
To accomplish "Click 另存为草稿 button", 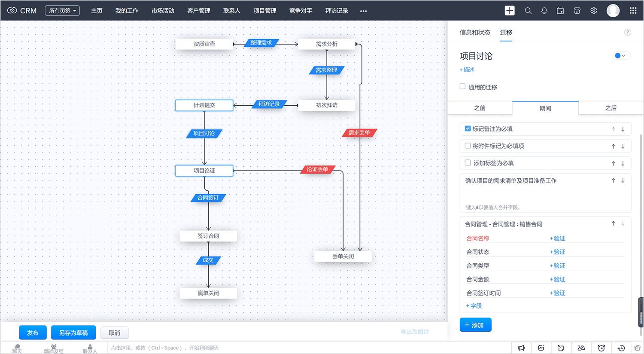I will click(73, 333).
